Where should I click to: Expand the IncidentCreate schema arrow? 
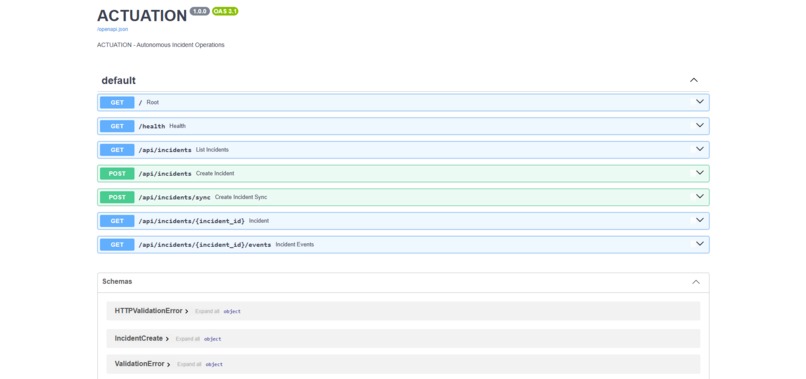167,339
